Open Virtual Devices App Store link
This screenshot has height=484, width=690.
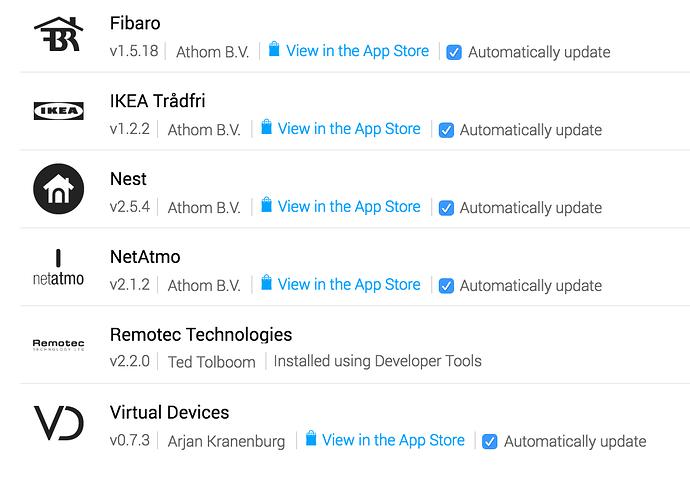393,440
